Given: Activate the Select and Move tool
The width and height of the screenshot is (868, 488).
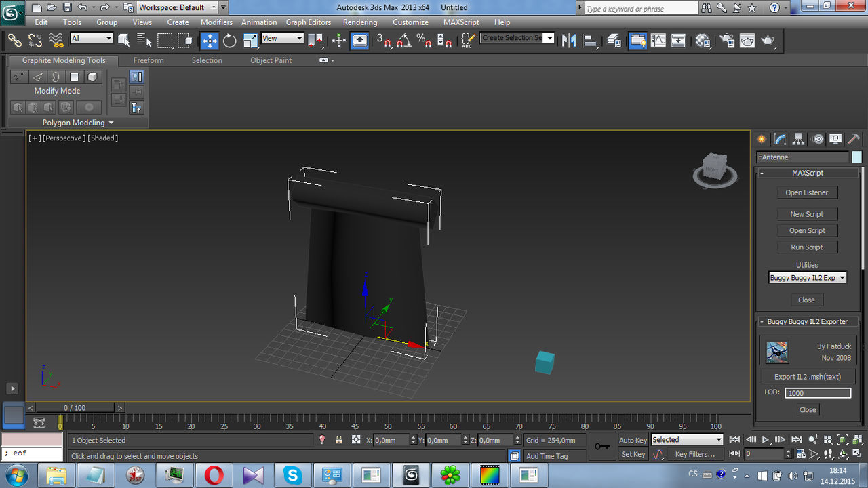Looking at the screenshot, I should [210, 41].
